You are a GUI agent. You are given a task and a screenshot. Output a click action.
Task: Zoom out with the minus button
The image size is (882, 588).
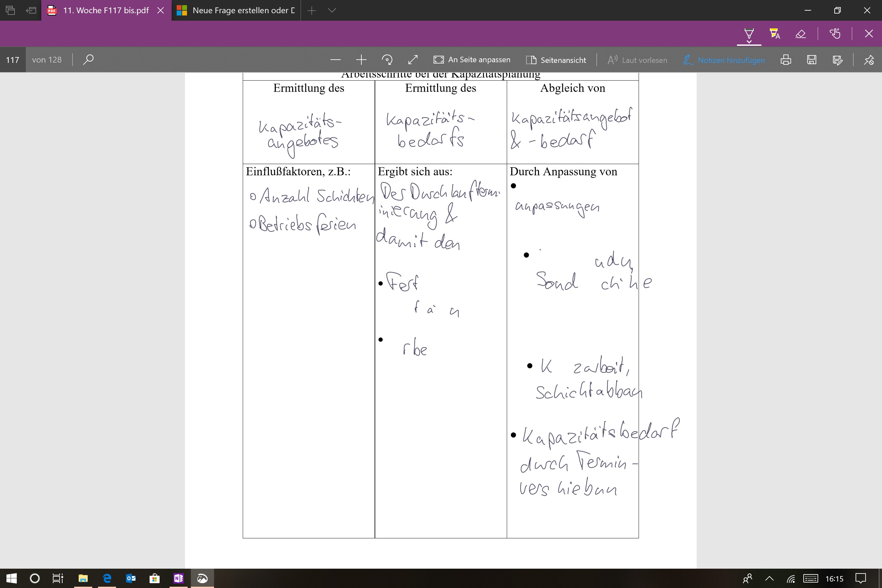pyautogui.click(x=336, y=60)
